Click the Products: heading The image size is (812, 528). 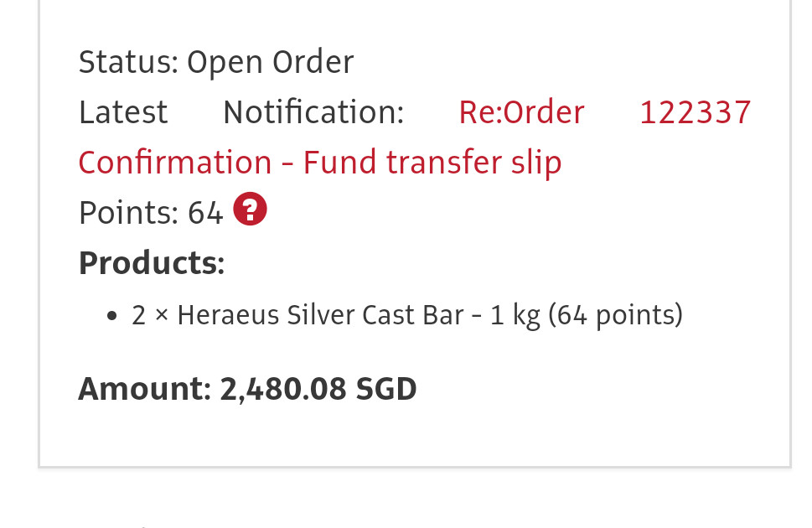click(x=152, y=263)
